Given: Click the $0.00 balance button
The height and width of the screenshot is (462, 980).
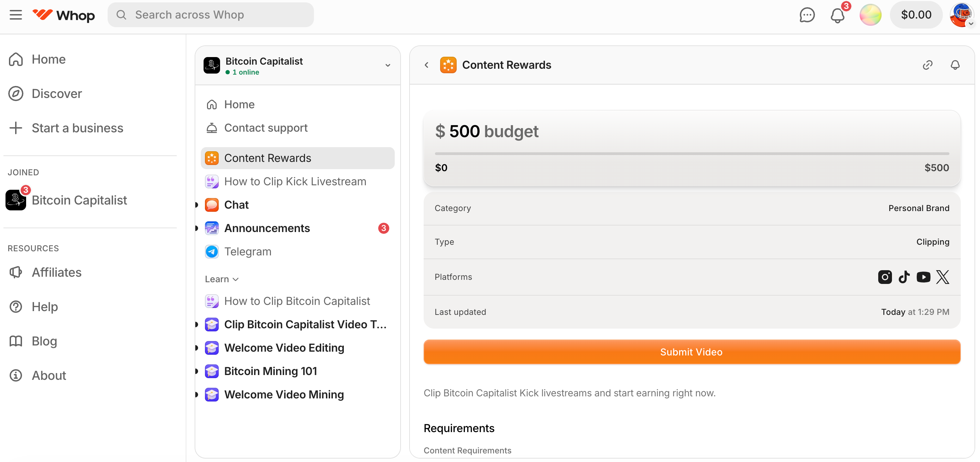Looking at the screenshot, I should [x=916, y=15].
